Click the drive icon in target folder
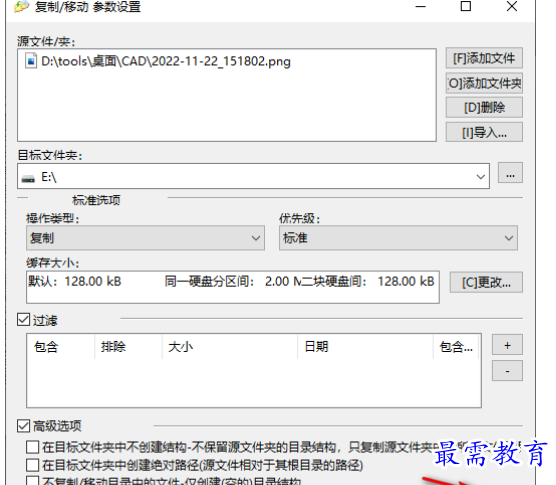Image resolution: width=556 pixels, height=485 pixels. tap(28, 178)
